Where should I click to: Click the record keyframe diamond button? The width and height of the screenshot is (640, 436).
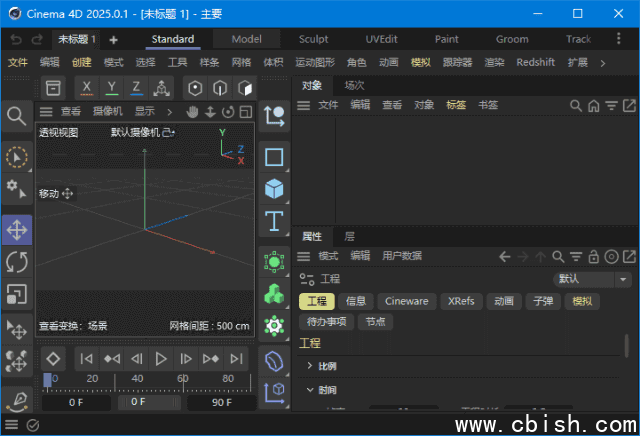[x=54, y=358]
